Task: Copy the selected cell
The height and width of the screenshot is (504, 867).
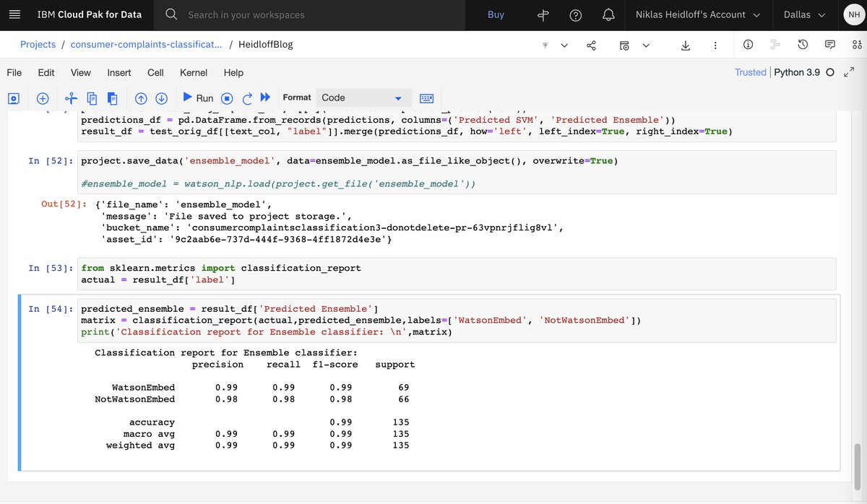Action: pos(92,97)
